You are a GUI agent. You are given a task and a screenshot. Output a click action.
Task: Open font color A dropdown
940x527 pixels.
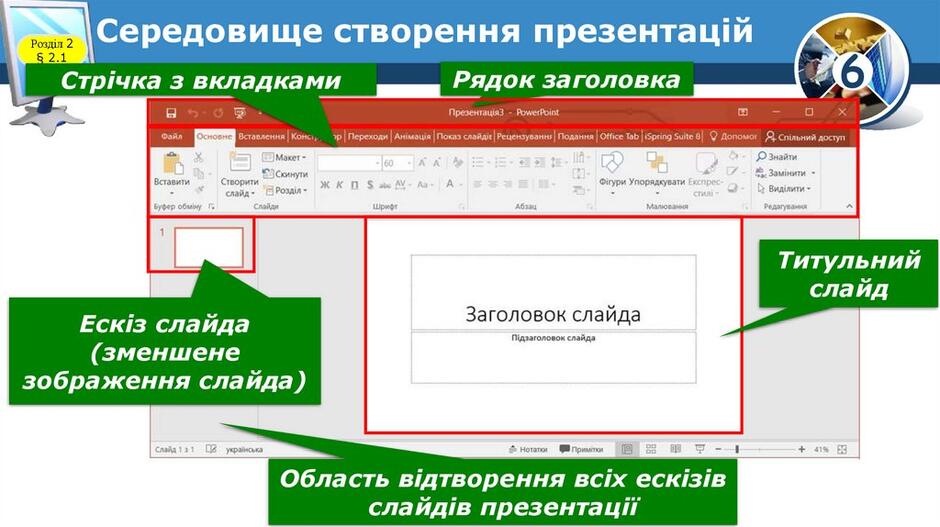pyautogui.click(x=453, y=185)
